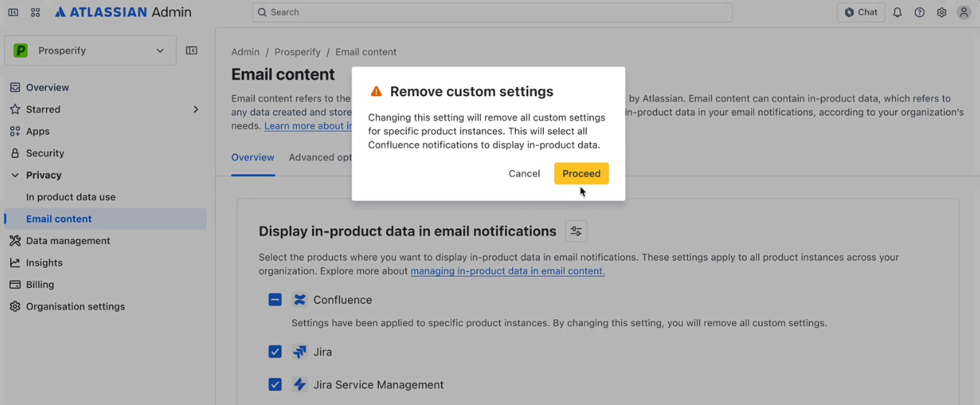Click the orange warning icon in the dialog
Viewport: 980px width, 405px height.
pos(376,92)
